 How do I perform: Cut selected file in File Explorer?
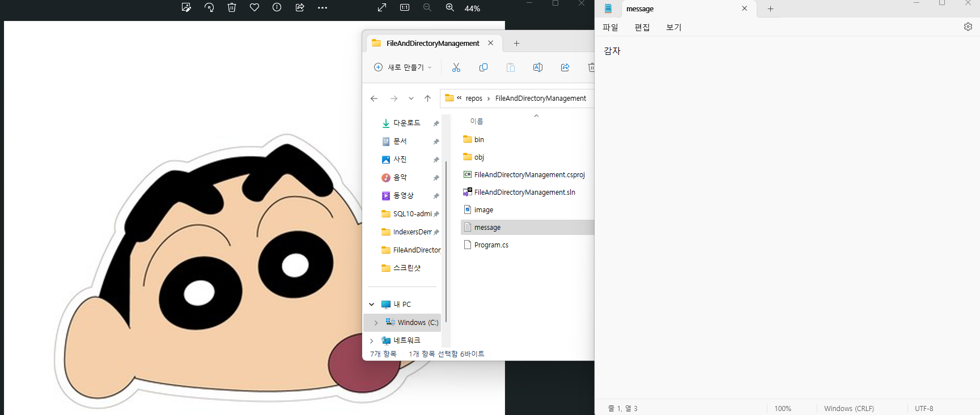(456, 67)
